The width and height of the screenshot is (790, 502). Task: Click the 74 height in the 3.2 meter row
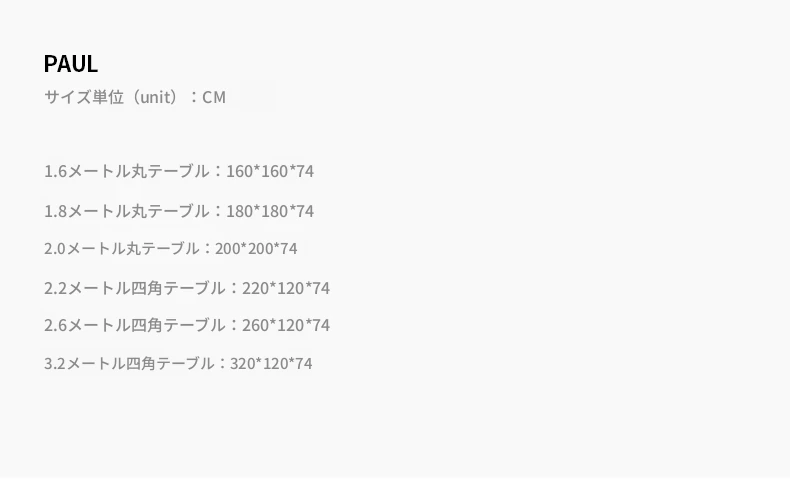(303, 363)
